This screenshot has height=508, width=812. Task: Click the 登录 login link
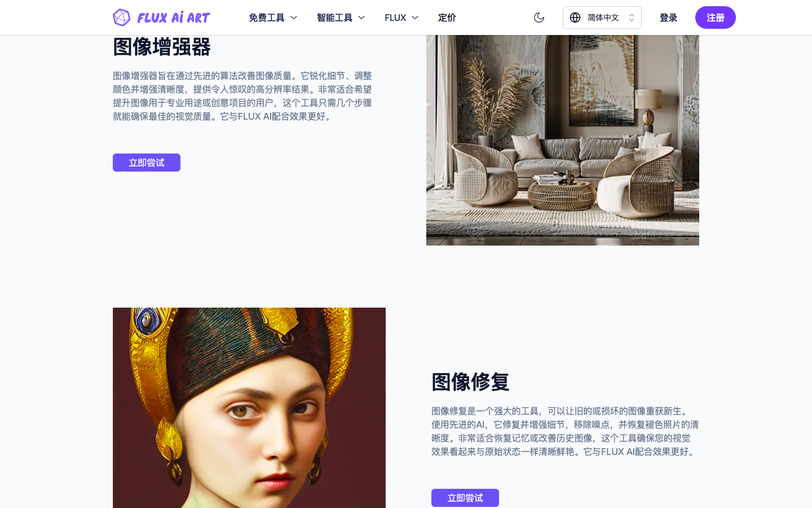click(x=668, y=17)
